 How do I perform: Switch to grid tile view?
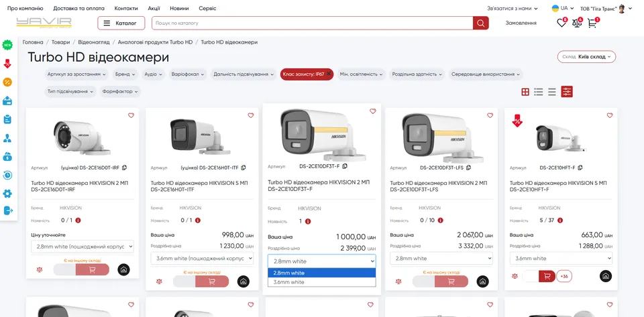tap(525, 92)
